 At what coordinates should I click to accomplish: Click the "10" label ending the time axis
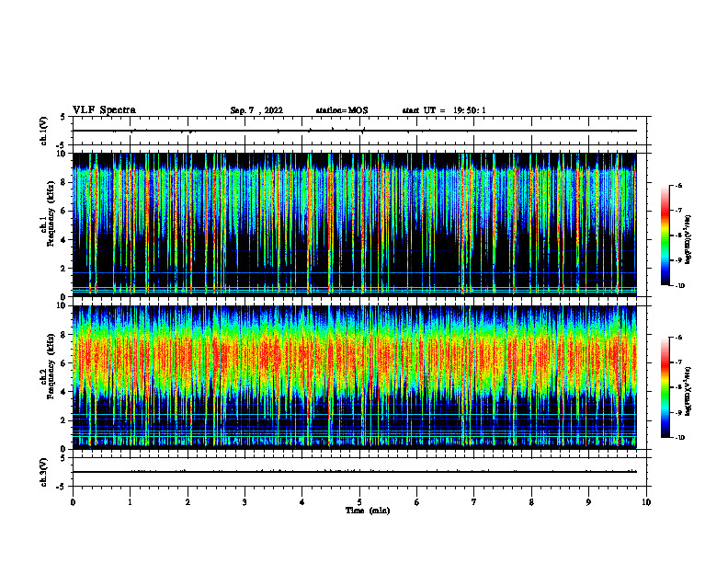point(646,502)
